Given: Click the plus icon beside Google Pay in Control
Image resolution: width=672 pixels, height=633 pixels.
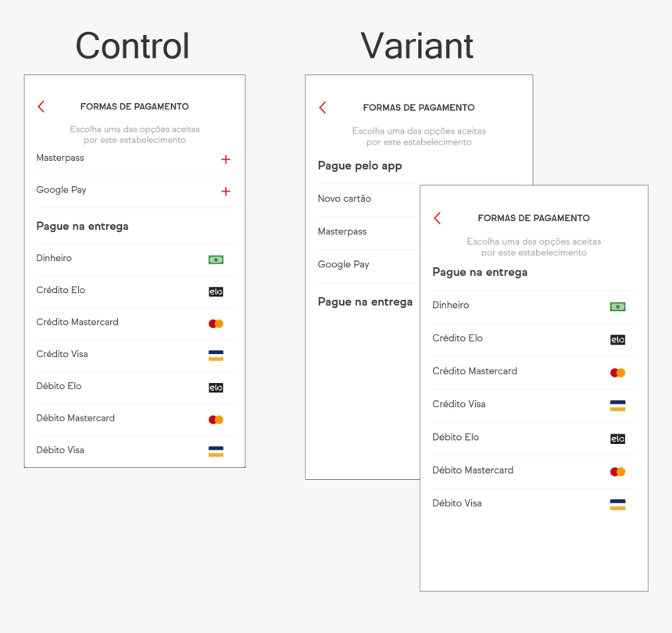Looking at the screenshot, I should (x=226, y=191).
